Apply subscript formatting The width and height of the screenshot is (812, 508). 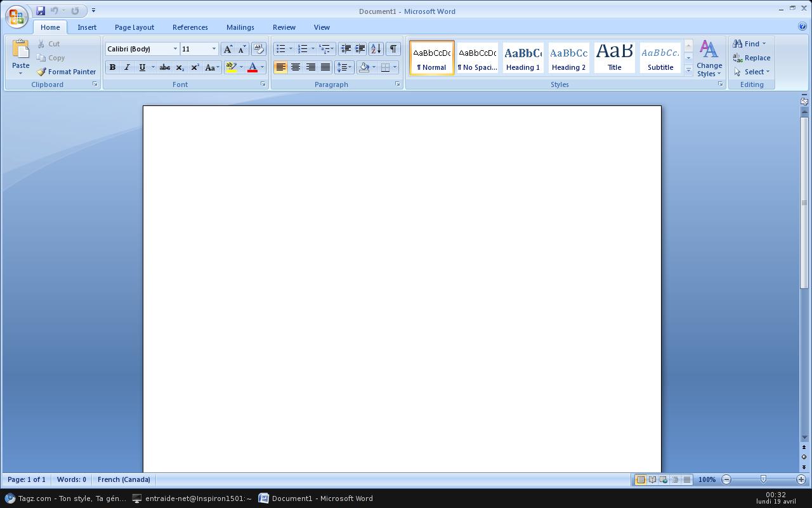point(180,67)
